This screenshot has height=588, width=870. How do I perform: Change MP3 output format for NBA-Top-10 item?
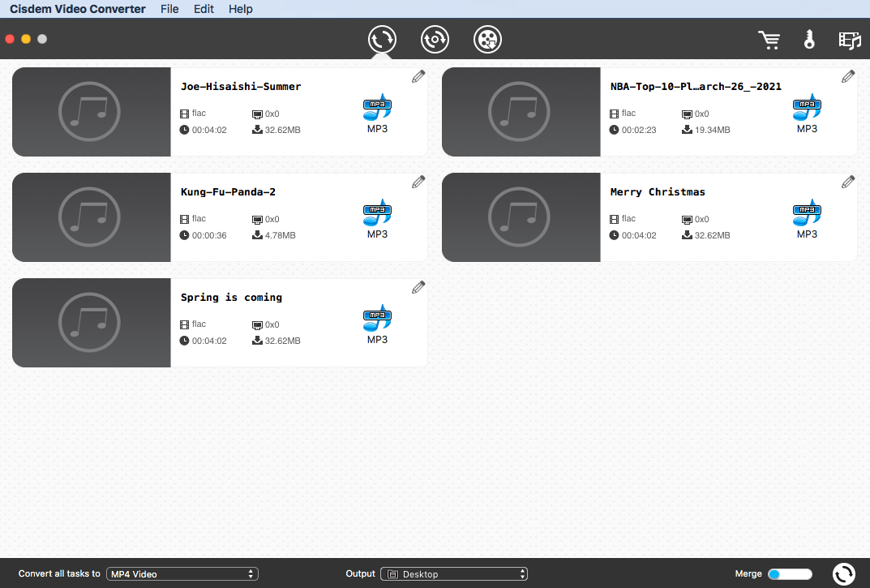pyautogui.click(x=807, y=114)
